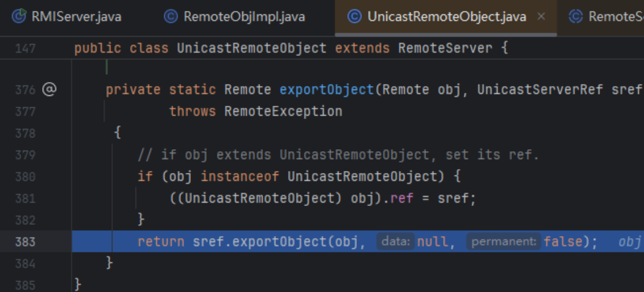Click the UnicastRemoteObject.java tab class icon

tap(354, 17)
